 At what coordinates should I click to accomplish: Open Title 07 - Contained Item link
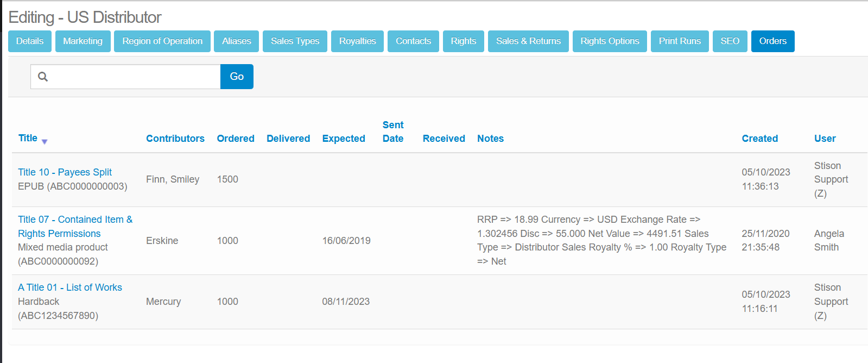point(75,220)
